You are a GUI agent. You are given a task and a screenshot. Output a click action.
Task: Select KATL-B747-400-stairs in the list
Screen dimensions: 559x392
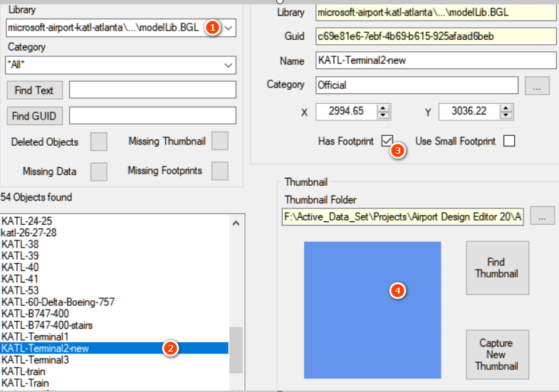click(x=115, y=325)
